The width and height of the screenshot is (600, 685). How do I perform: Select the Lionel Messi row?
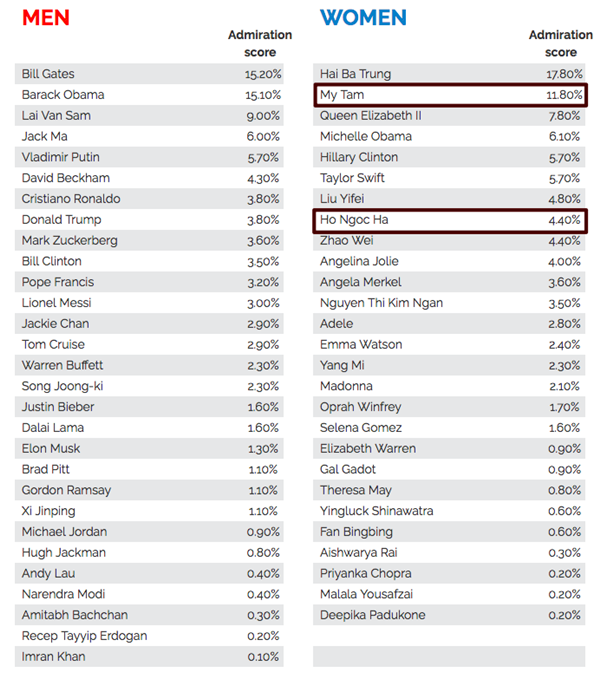pos(150,303)
